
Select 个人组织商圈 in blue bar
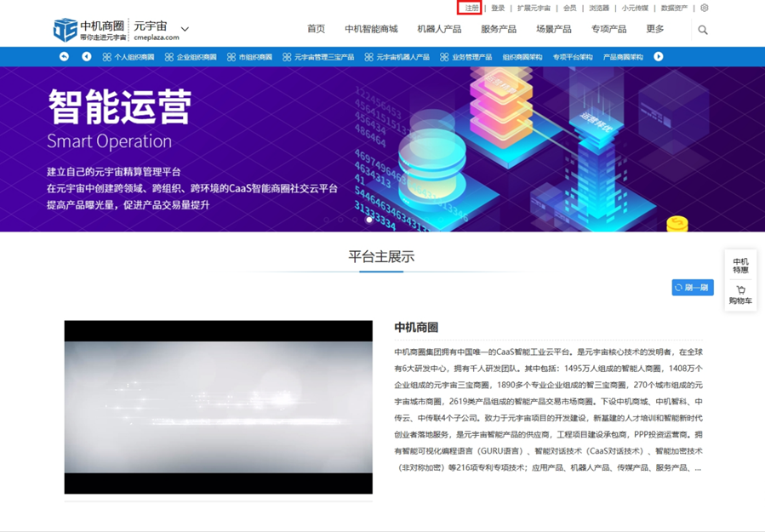pyautogui.click(x=134, y=57)
